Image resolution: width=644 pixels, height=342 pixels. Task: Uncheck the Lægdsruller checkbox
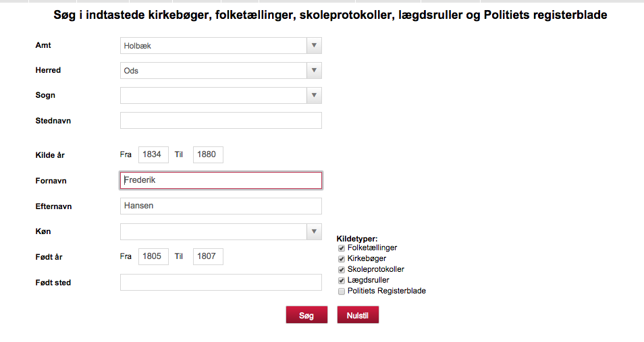[342, 281]
